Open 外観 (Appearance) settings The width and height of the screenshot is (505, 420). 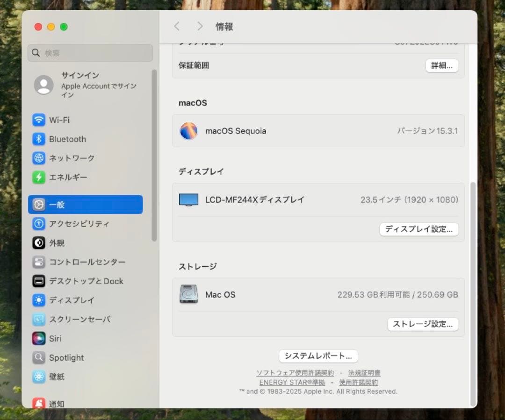click(57, 243)
